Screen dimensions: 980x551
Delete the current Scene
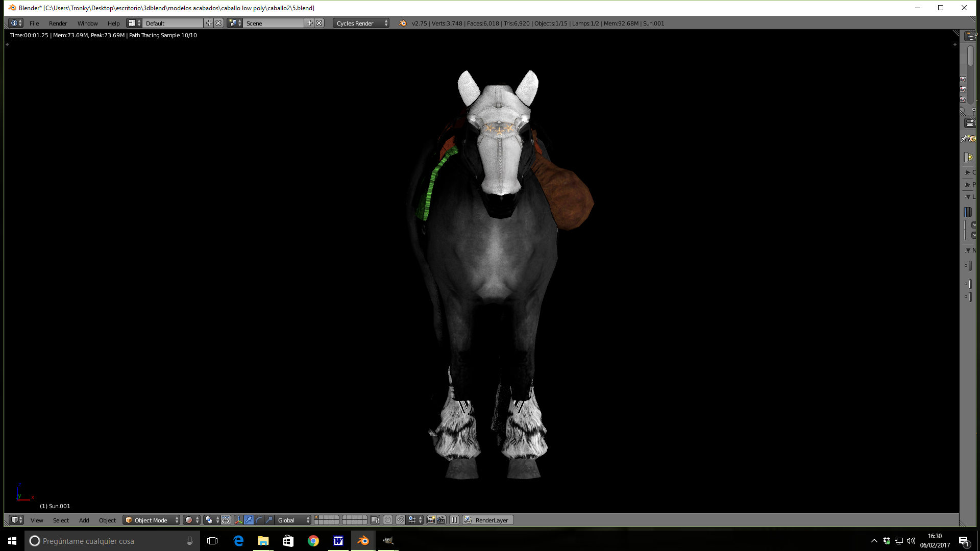click(319, 23)
